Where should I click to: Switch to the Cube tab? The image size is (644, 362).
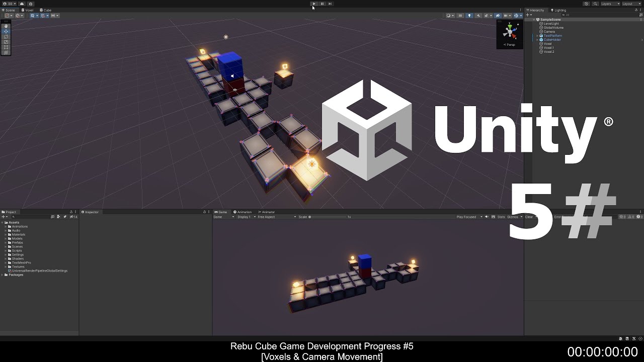tap(45, 10)
